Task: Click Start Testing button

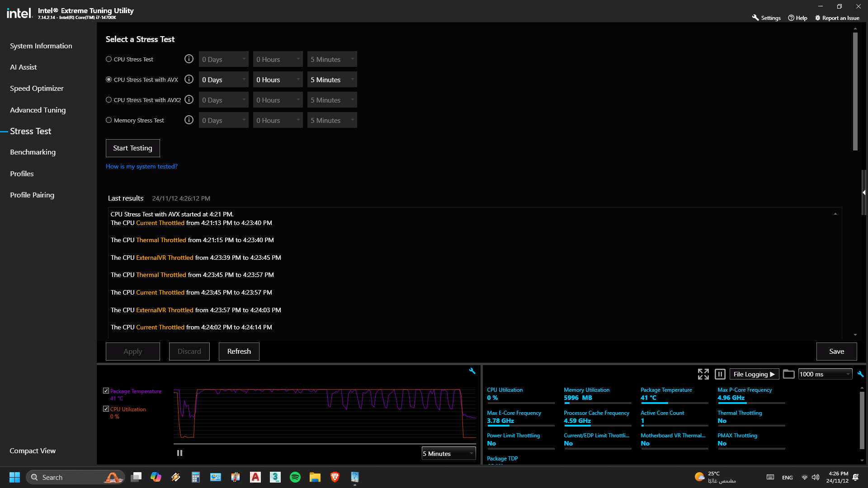Action: [x=133, y=148]
